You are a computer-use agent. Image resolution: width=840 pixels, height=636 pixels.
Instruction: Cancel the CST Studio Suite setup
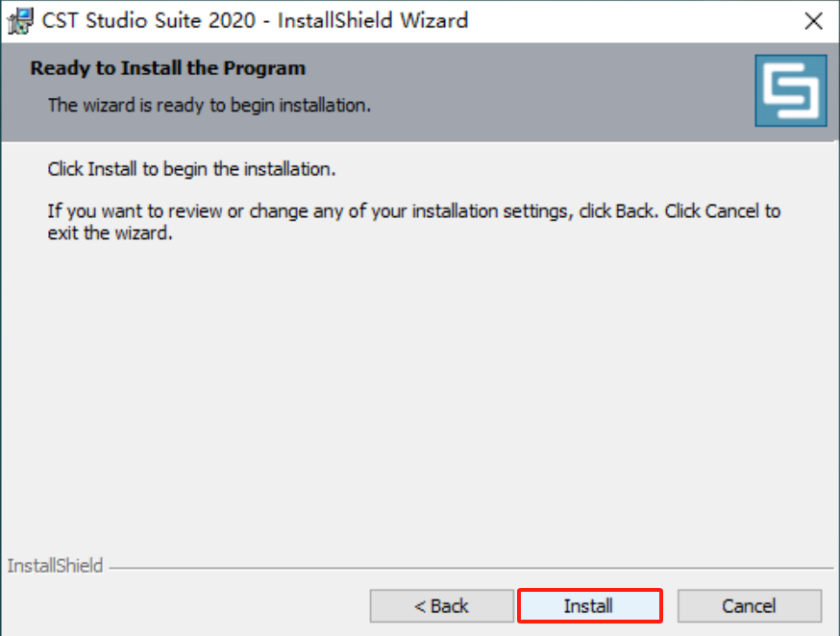click(x=749, y=606)
